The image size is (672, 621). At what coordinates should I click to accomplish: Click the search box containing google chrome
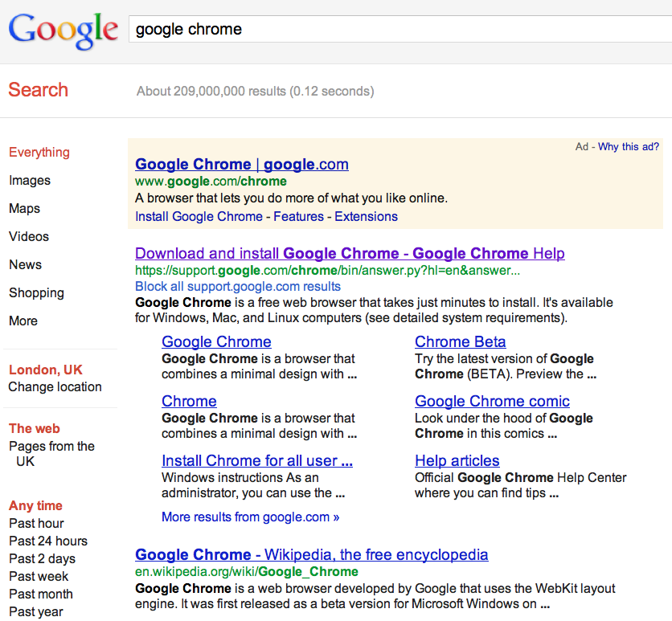coord(400,29)
